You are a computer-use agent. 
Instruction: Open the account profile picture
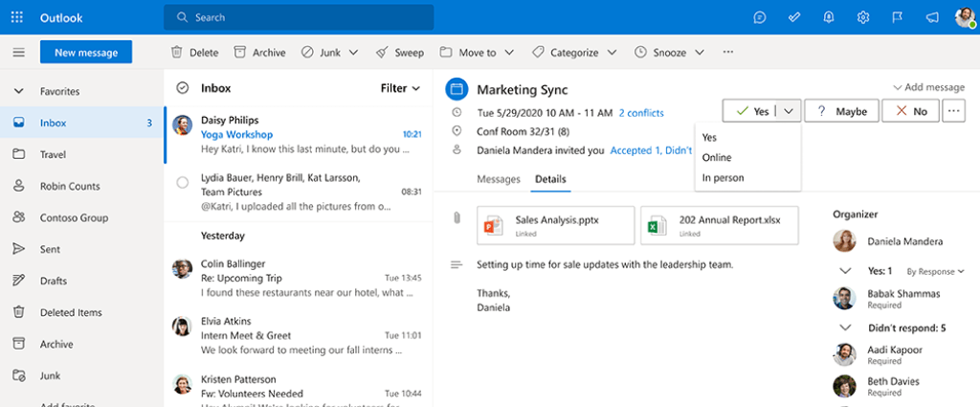966,17
